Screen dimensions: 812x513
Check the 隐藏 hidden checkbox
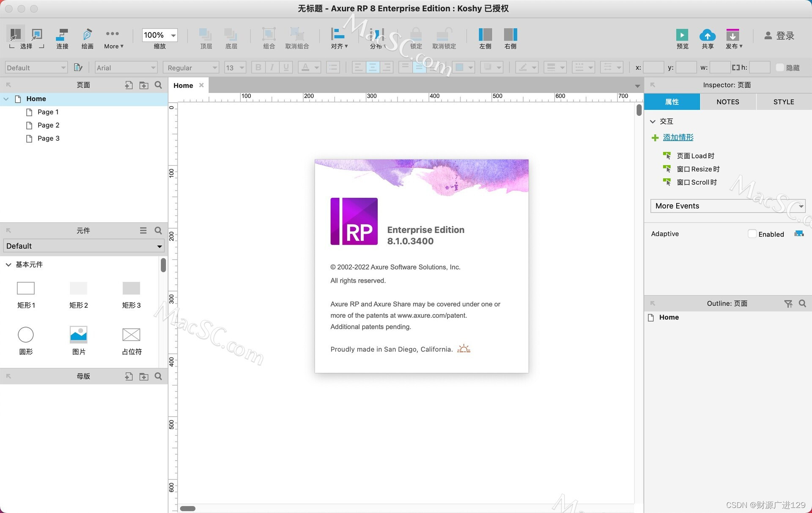[780, 68]
